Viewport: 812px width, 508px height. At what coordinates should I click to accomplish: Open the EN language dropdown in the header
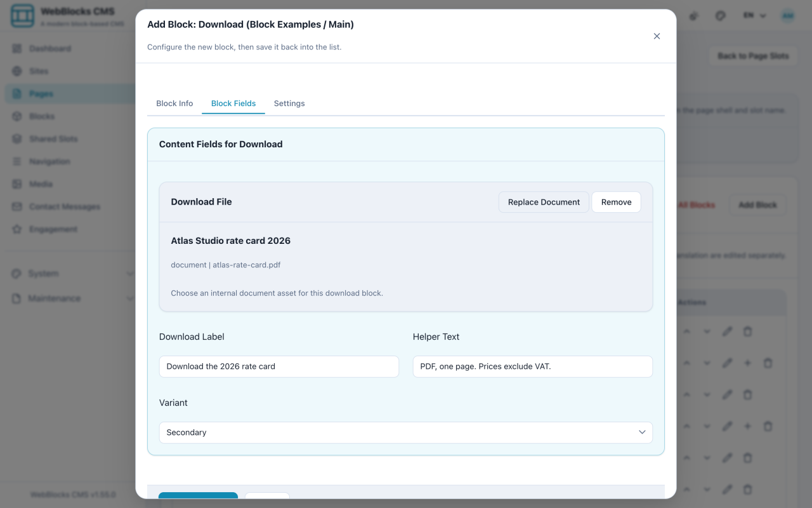tap(755, 16)
